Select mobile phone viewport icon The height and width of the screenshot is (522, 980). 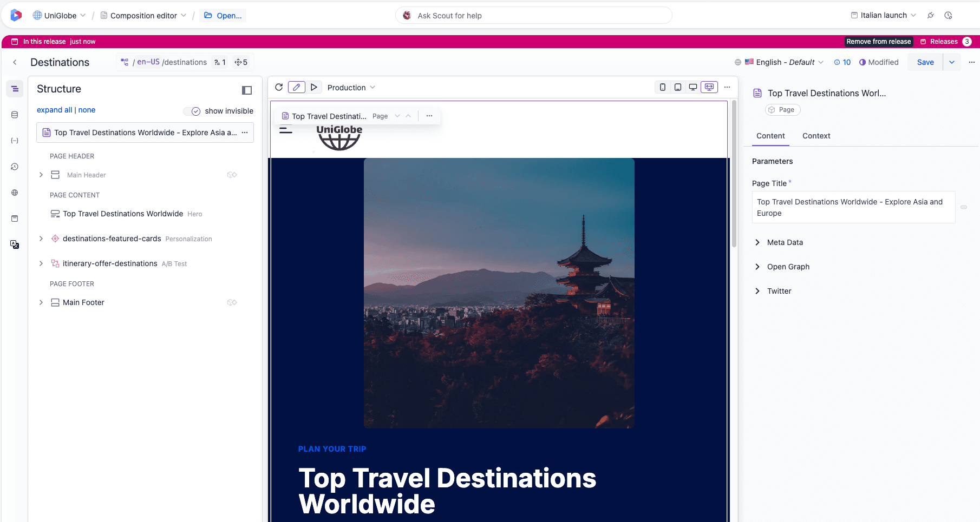coord(662,87)
